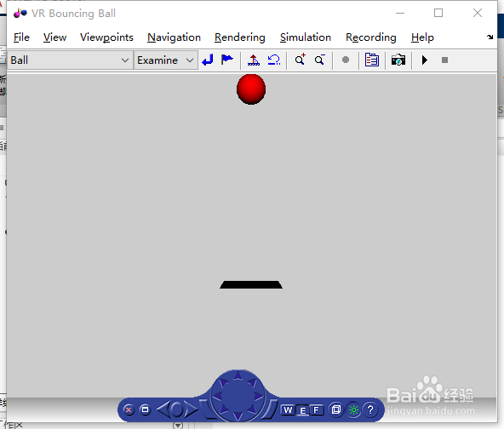Open the Help menu
This screenshot has height=429, width=504.
[422, 37]
